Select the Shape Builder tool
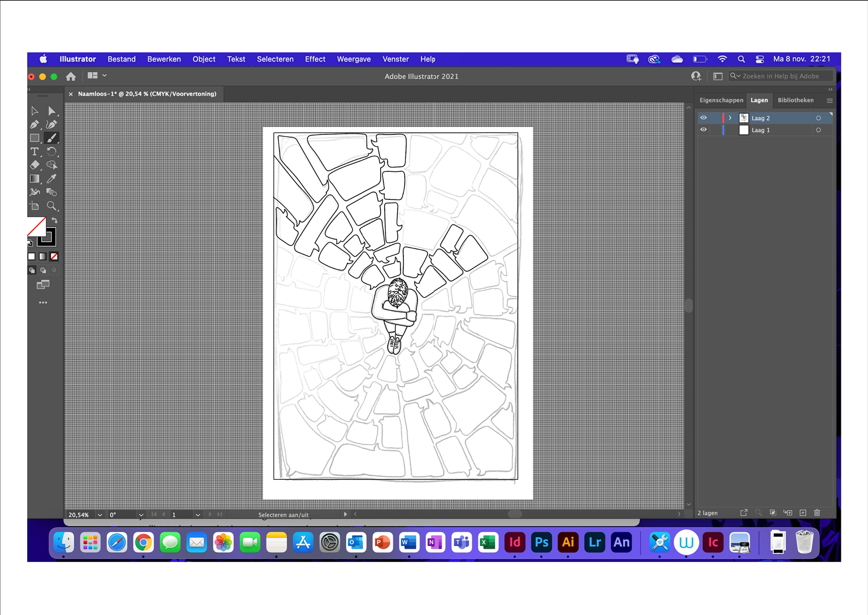The height and width of the screenshot is (615, 868). coord(52,165)
